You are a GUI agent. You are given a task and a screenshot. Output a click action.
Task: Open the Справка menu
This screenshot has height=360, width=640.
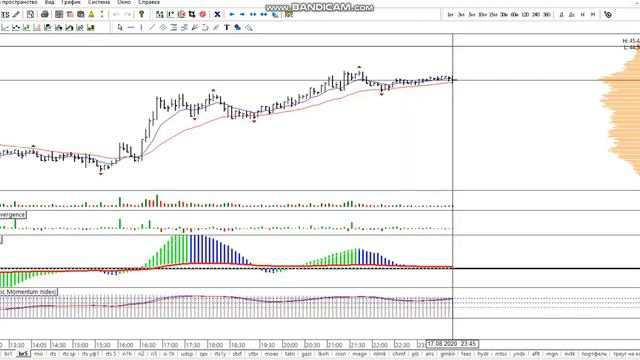tap(149, 2)
